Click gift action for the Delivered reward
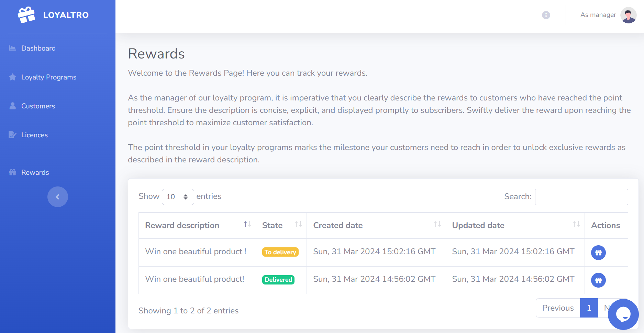The height and width of the screenshot is (333, 644). [x=598, y=280]
